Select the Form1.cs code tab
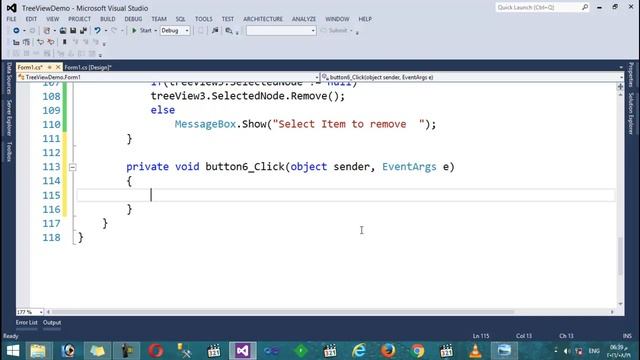The image size is (640, 360). [x=30, y=67]
